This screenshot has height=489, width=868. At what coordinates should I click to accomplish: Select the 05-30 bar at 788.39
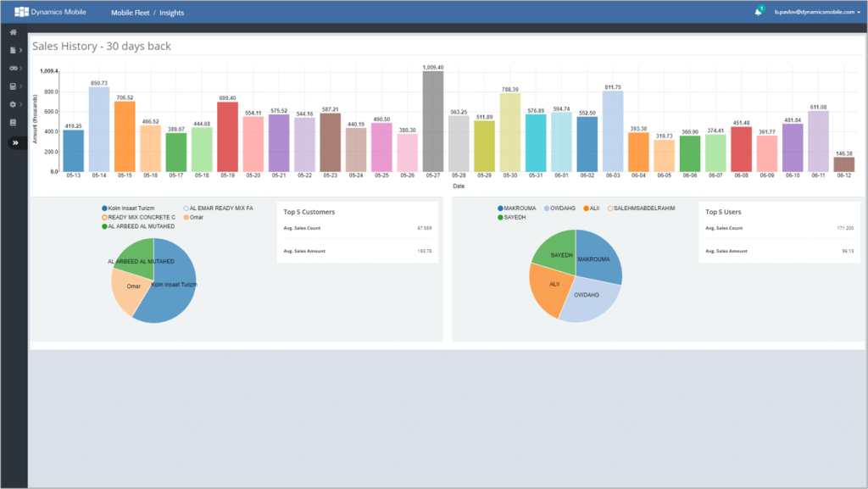[509, 132]
